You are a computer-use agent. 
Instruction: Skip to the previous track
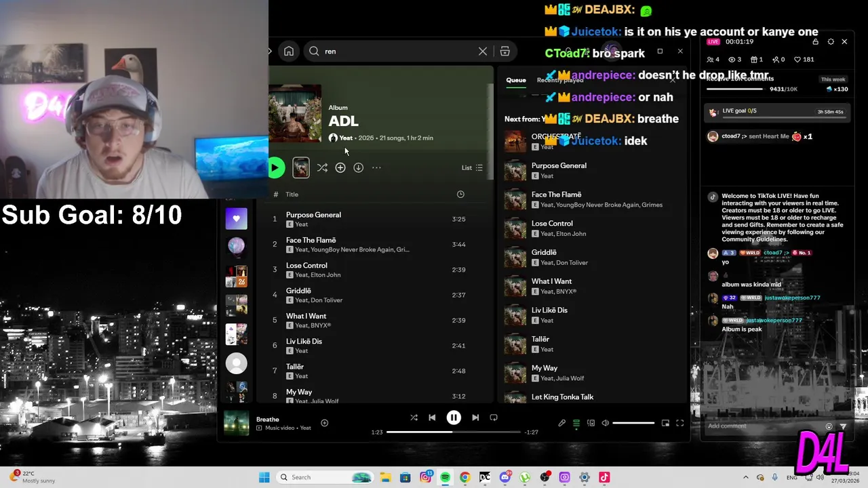pos(432,418)
